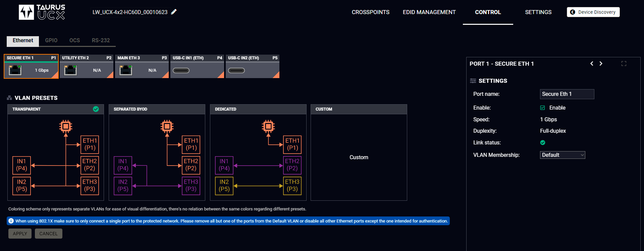Click the IN2 (P5) box in Dedicated preset

click(224, 186)
